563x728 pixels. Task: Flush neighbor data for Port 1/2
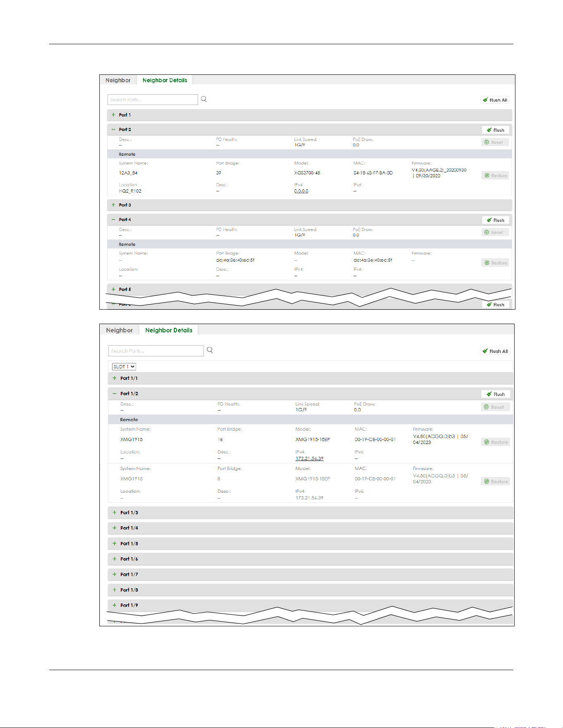496,394
